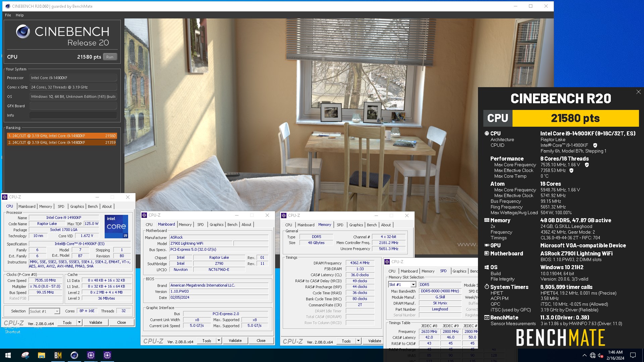Expand Tools dropdown arrow in Mainboard window
Screen dimensions: 644x362
pyautogui.click(x=219, y=341)
